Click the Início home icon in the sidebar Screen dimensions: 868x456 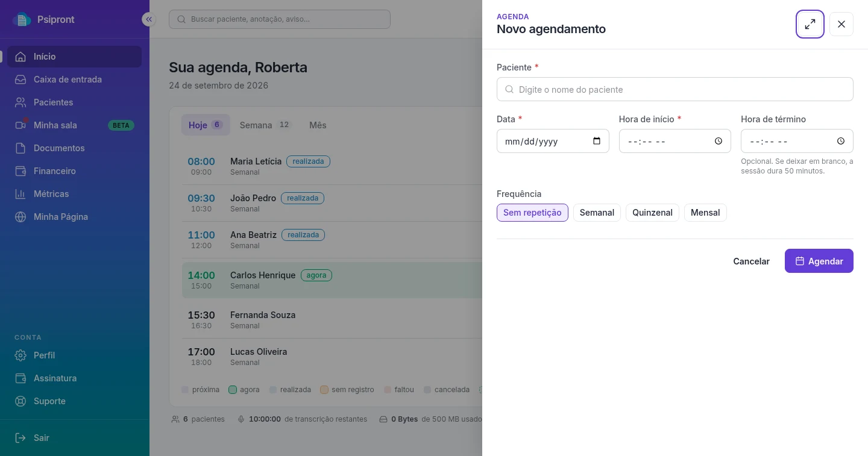(20, 57)
